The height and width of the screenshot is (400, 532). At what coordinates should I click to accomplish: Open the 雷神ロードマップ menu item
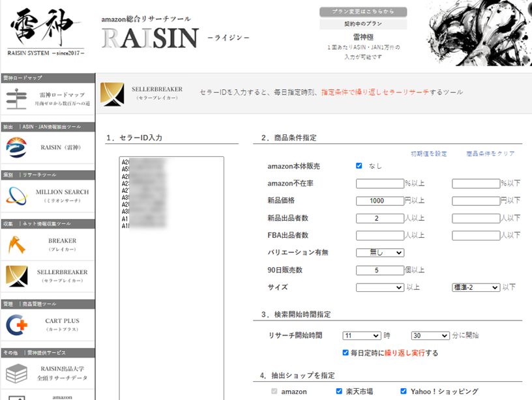coord(48,99)
